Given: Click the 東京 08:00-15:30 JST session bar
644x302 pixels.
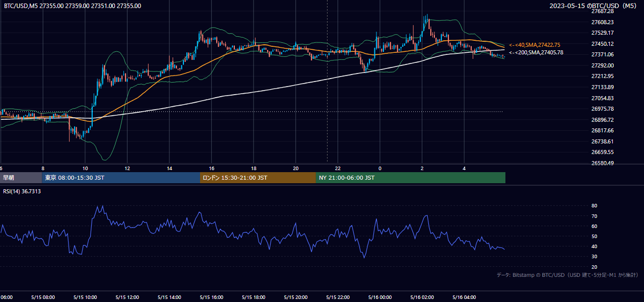Looking at the screenshot, I should pos(121,178).
